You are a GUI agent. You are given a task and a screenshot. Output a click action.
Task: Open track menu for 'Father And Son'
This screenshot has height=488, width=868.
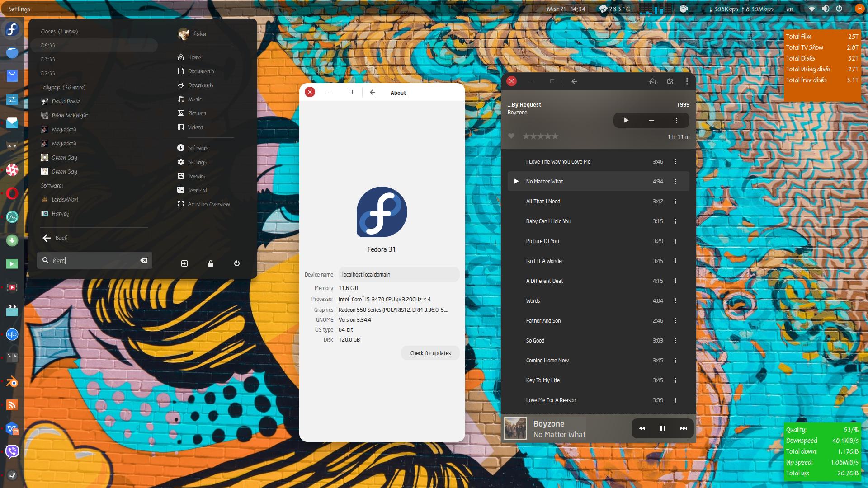(675, 321)
